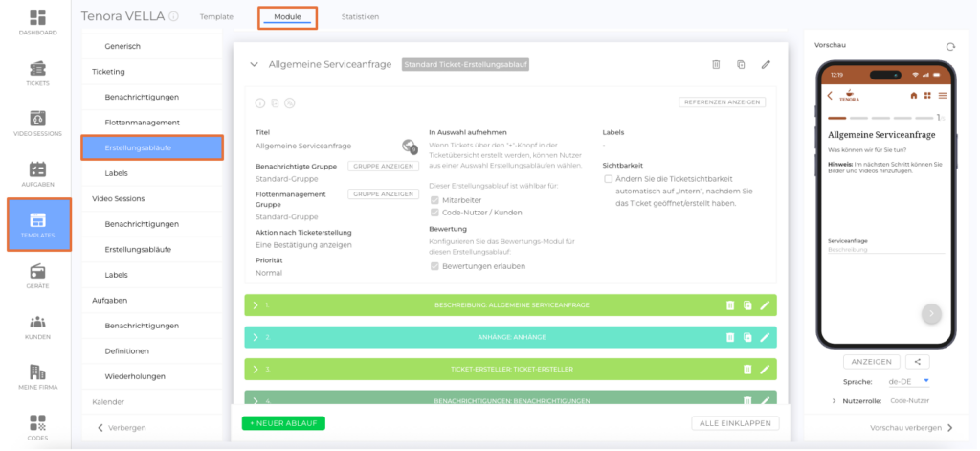The height and width of the screenshot is (451, 980).
Task: Go to Geräte in the sidebar
Action: coord(37,275)
